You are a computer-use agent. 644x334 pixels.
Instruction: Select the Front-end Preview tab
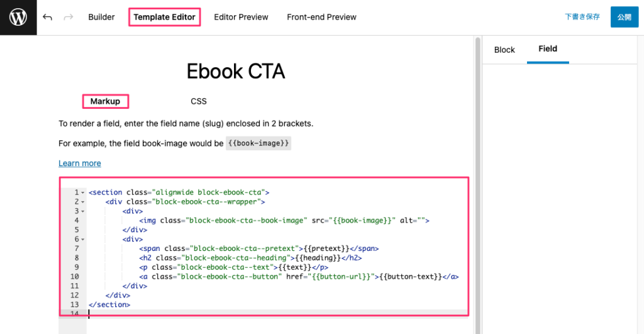pos(321,17)
